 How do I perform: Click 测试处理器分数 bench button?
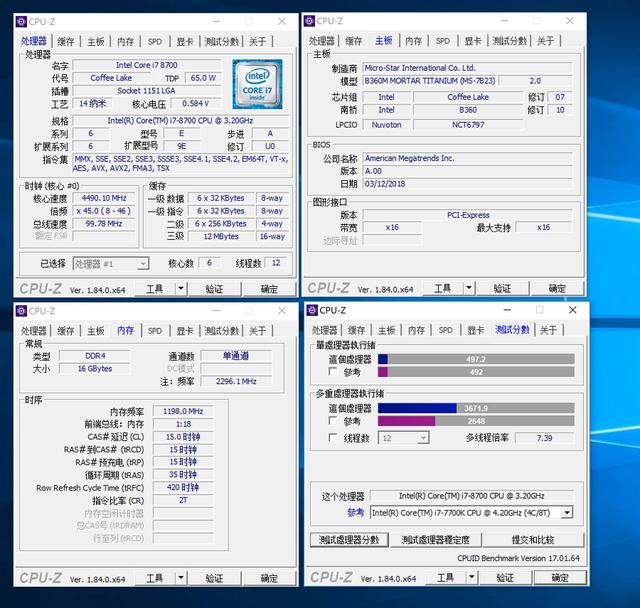pos(349,540)
